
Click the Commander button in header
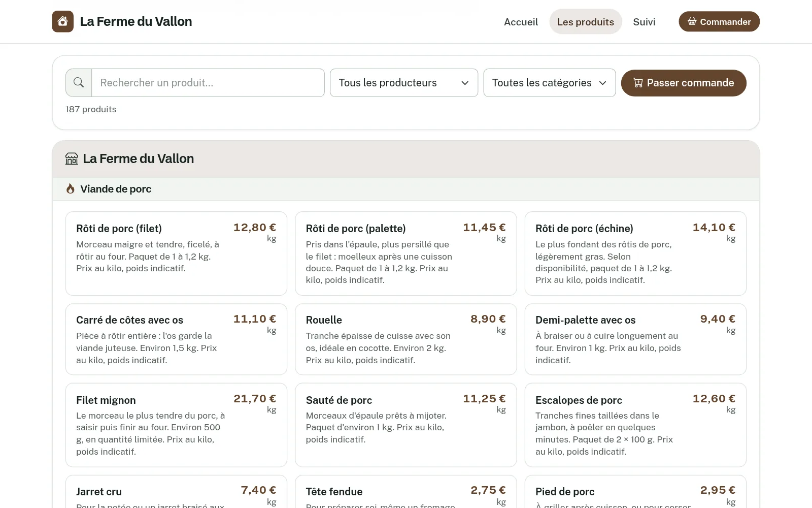pyautogui.click(x=719, y=21)
